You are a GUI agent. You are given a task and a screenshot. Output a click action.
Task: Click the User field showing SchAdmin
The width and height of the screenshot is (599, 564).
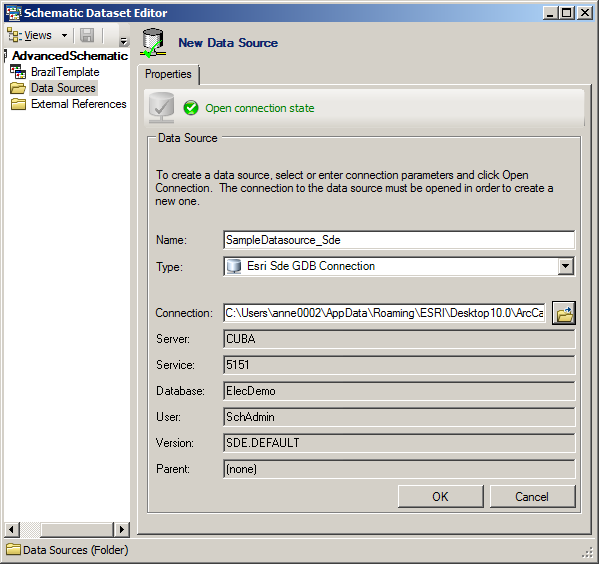tap(399, 417)
